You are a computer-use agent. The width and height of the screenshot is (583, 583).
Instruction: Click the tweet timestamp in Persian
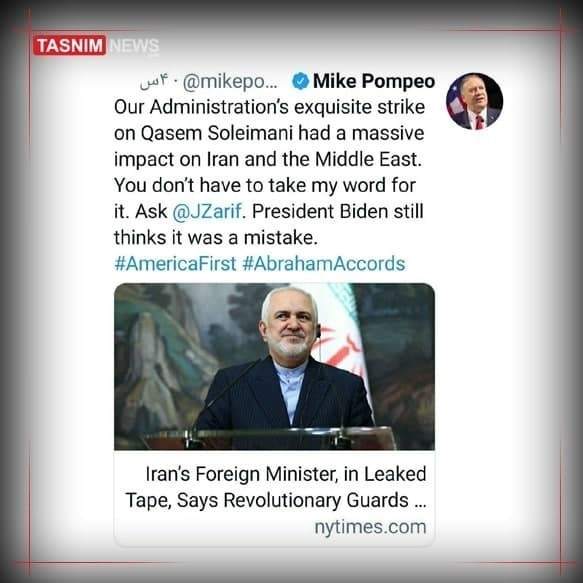[154, 81]
